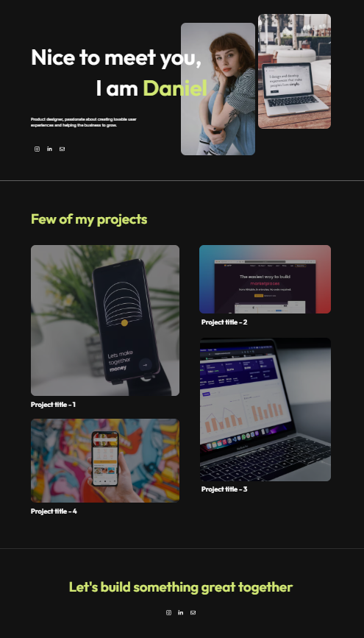
Task: Open the laptop dashboard thumbnail for Project 3
Action: tap(265, 409)
